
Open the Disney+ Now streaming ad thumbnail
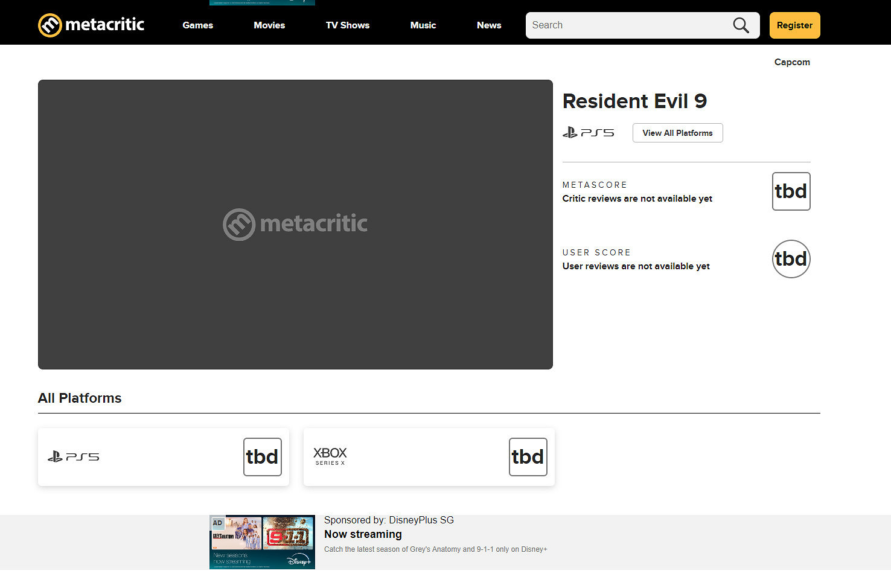click(x=262, y=542)
